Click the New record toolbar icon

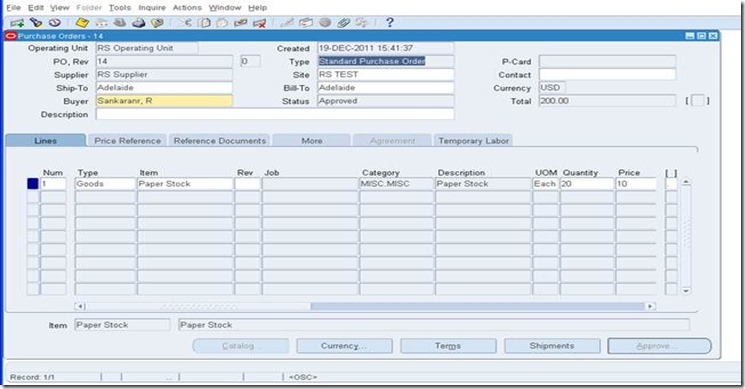tap(17, 22)
